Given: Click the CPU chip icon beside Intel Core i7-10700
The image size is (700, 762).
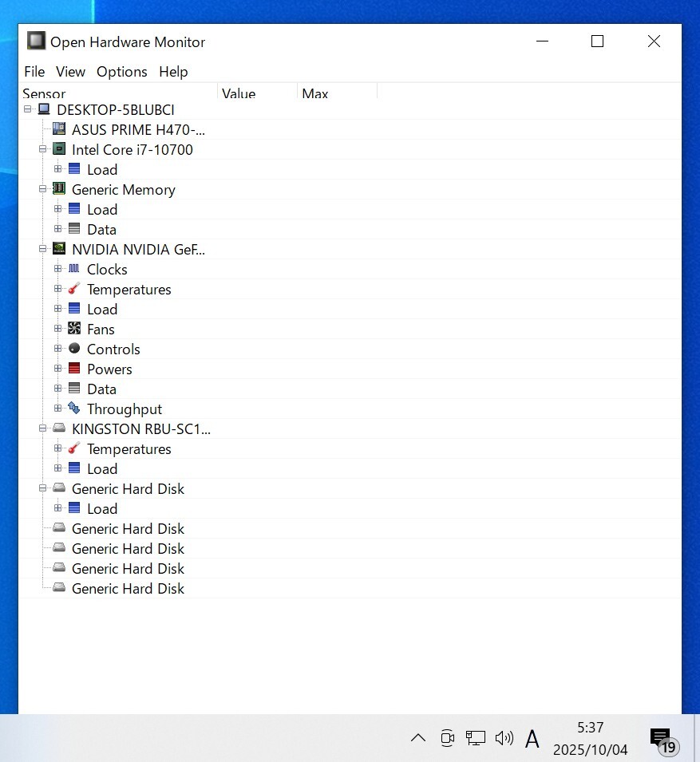Looking at the screenshot, I should (59, 148).
